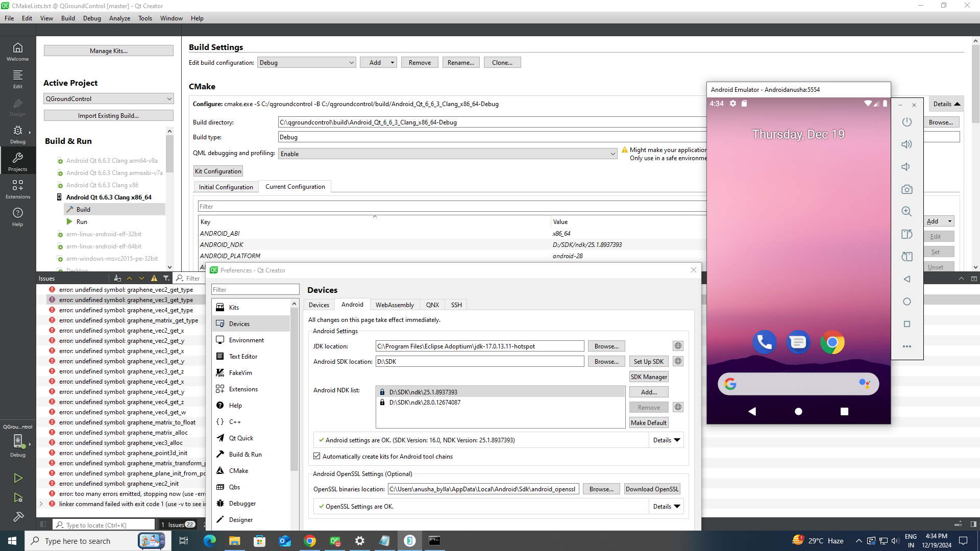
Task: Click emulator zoom icon
Action: (x=906, y=211)
